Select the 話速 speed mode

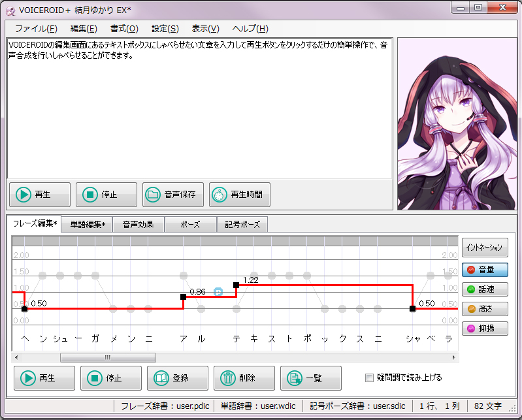coord(485,289)
